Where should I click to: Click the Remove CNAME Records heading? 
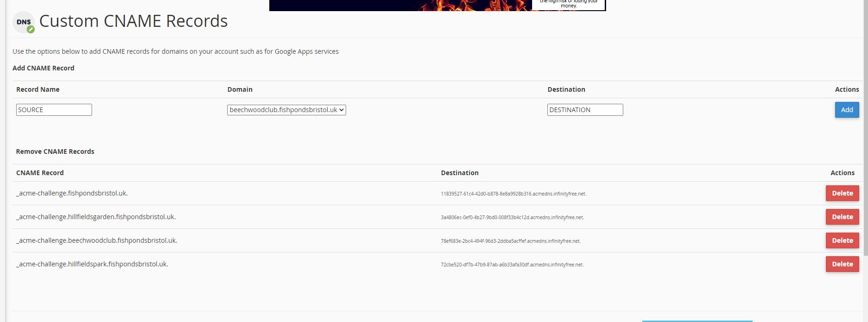click(55, 152)
